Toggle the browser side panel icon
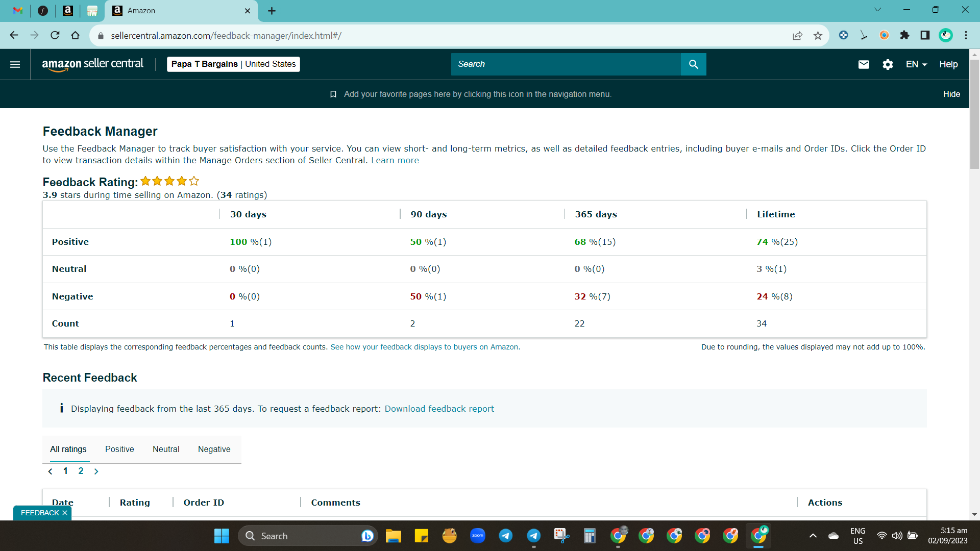The image size is (980, 551). point(925,35)
